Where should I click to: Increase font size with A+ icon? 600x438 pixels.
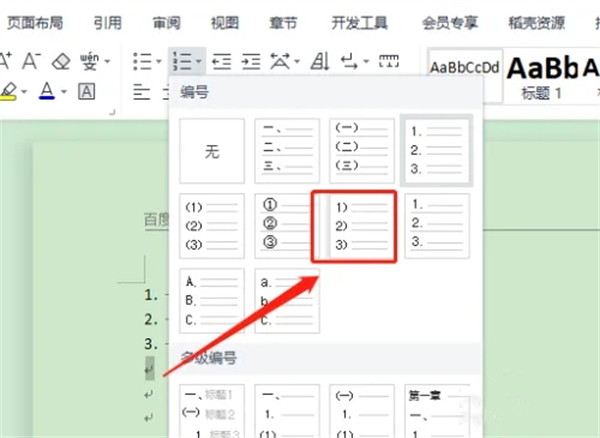[x=5, y=61]
